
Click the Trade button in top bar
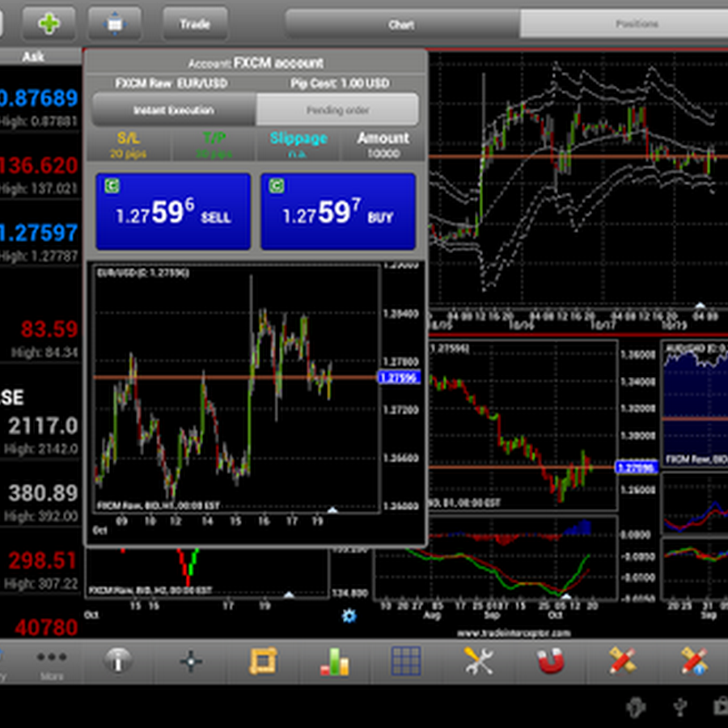(x=195, y=23)
